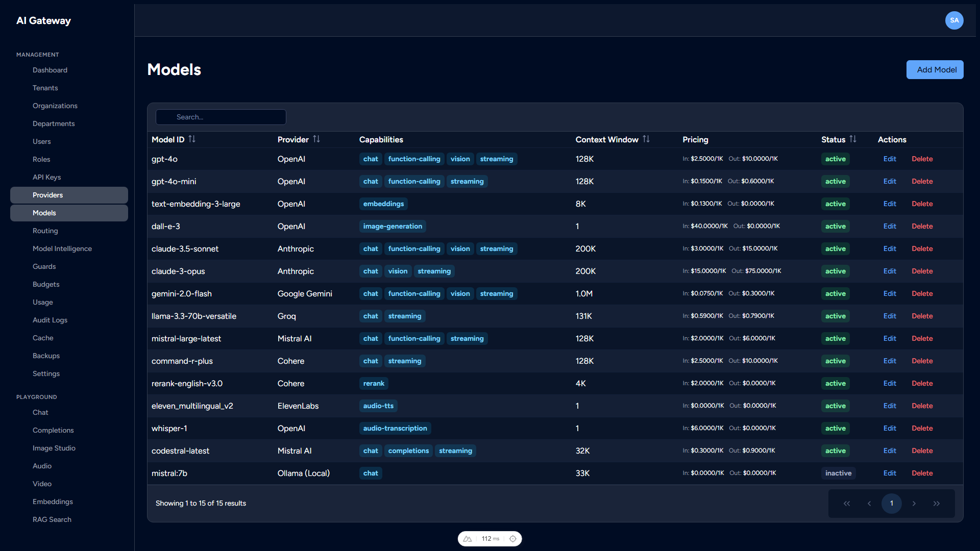Click the last-page double-chevron pagination icon
This screenshot has height=551, width=980.
937,504
